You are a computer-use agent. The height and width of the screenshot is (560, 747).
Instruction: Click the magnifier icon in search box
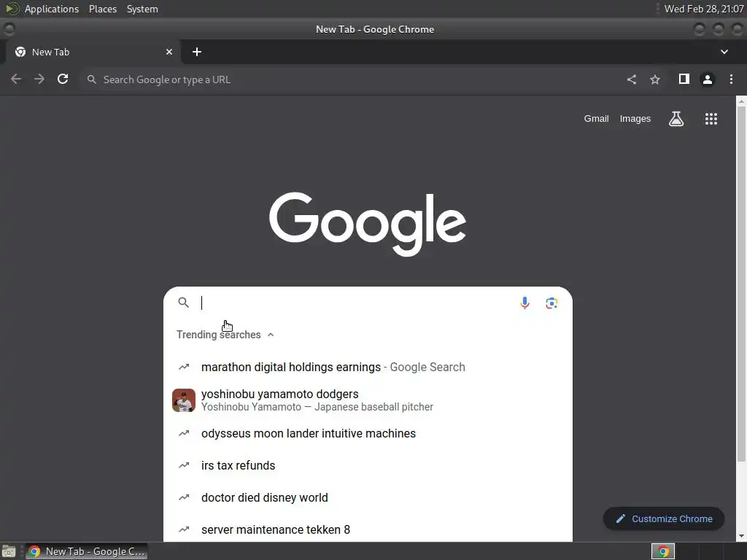[183, 303]
